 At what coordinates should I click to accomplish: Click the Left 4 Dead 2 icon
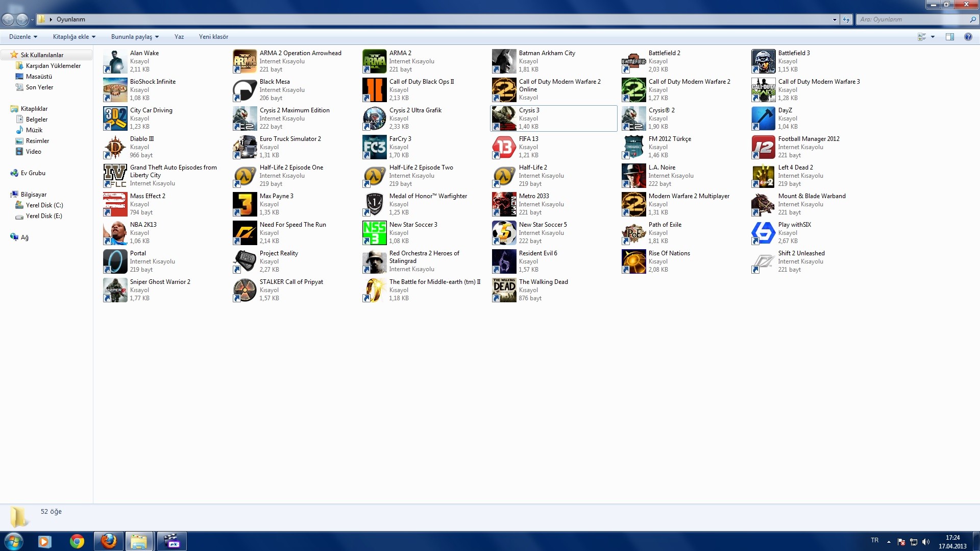[764, 176]
